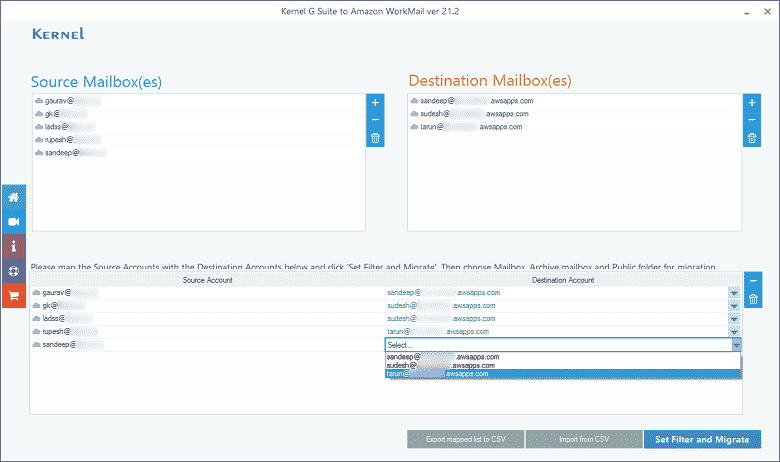
Task: Add a source mailbox with plus icon
Action: tap(375, 103)
